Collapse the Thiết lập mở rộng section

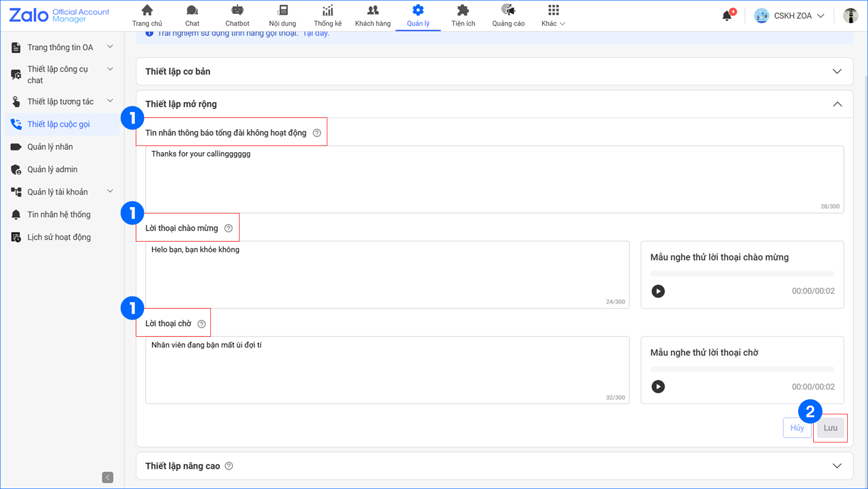pyautogui.click(x=837, y=104)
